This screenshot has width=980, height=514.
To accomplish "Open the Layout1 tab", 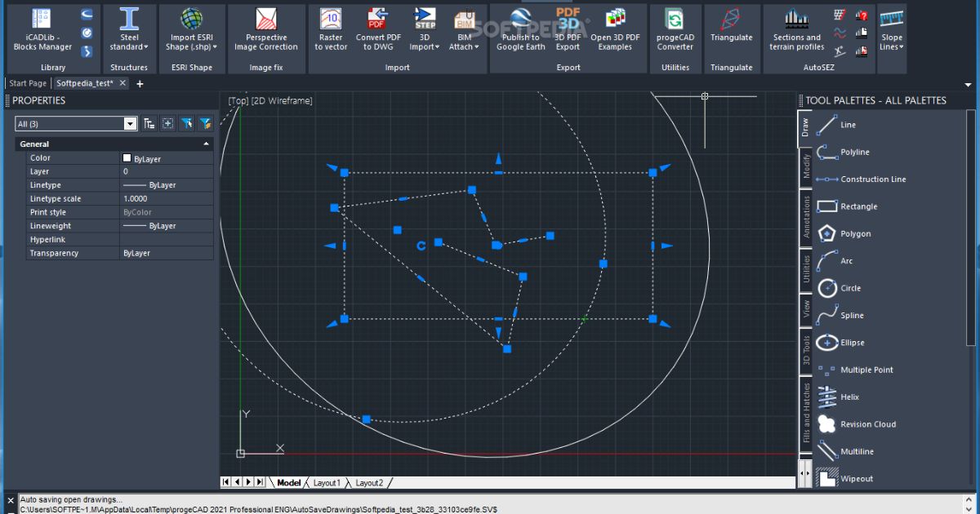I will pyautogui.click(x=327, y=483).
